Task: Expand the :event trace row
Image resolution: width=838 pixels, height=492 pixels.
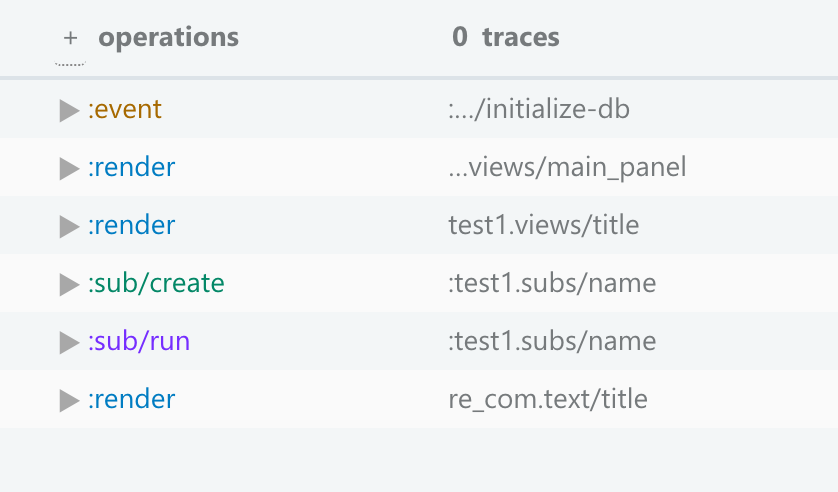Action: point(69,110)
